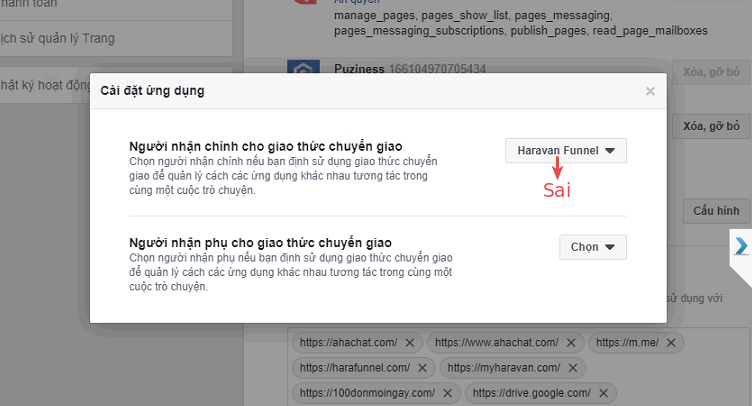Screen dimensions: 752x406
Task: Click the Puziness app name
Action: coord(359,69)
